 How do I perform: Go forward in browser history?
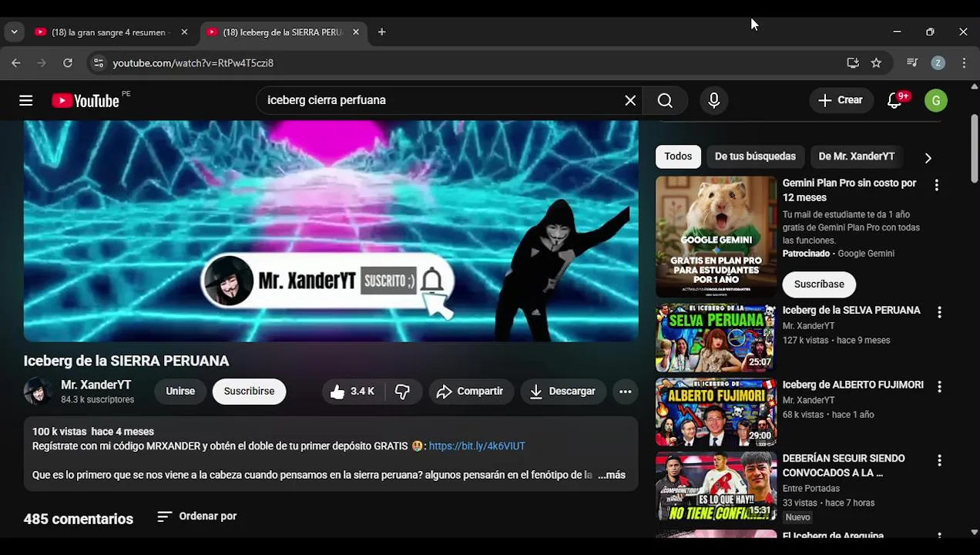[x=42, y=63]
